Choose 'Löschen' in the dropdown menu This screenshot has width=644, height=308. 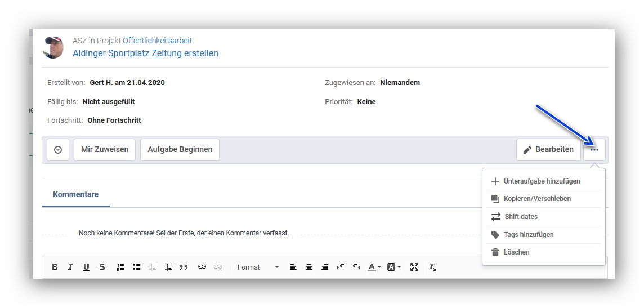pos(516,252)
